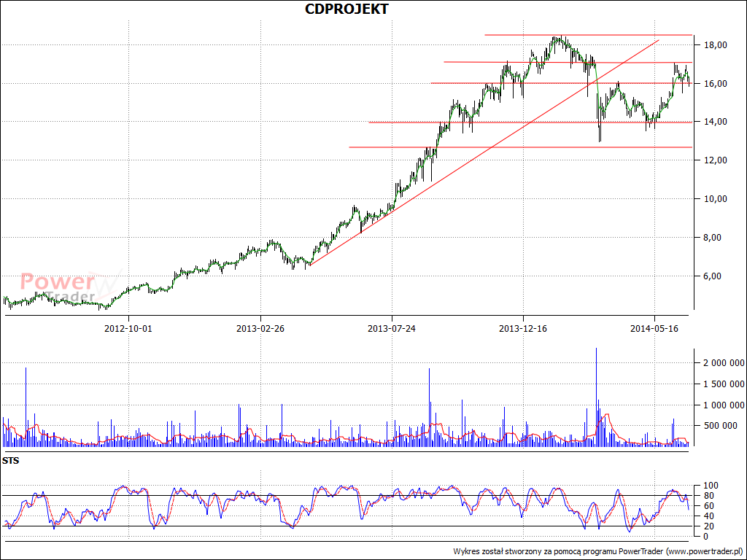The image size is (747, 560).
Task: Click the 2 000 000 volume label
Action: click(724, 363)
